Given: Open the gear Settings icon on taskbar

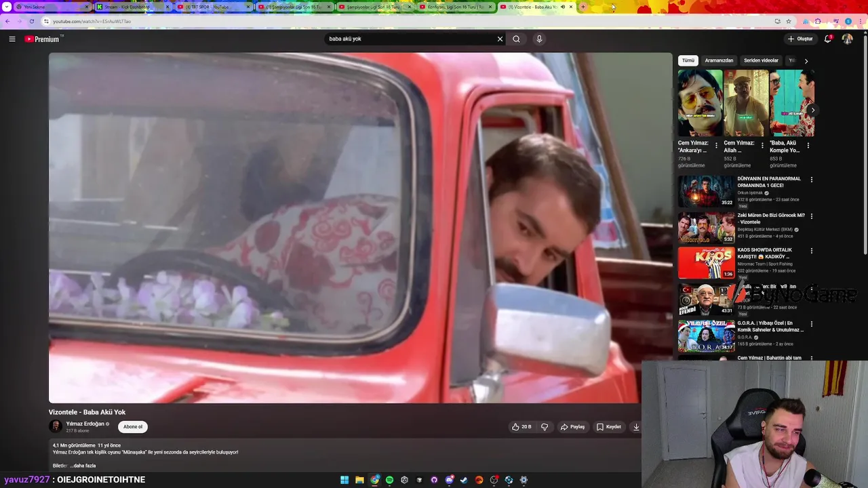Looking at the screenshot, I should pyautogui.click(x=524, y=480).
